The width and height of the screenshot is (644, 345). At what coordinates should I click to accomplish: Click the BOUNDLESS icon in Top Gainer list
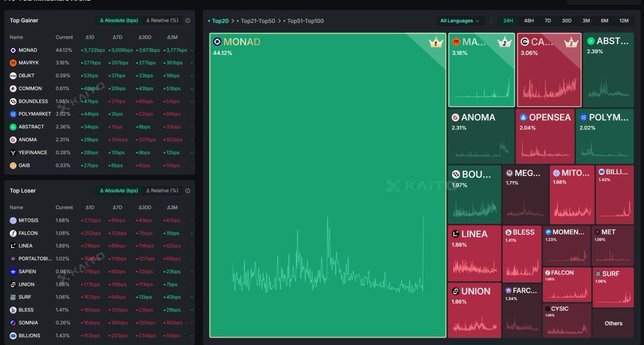tap(13, 101)
